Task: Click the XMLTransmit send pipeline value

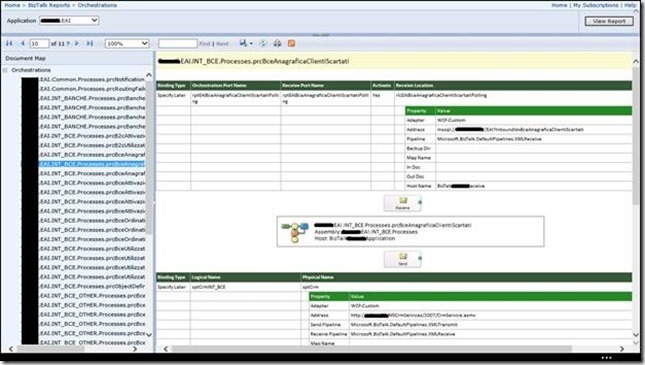Action: point(404,325)
